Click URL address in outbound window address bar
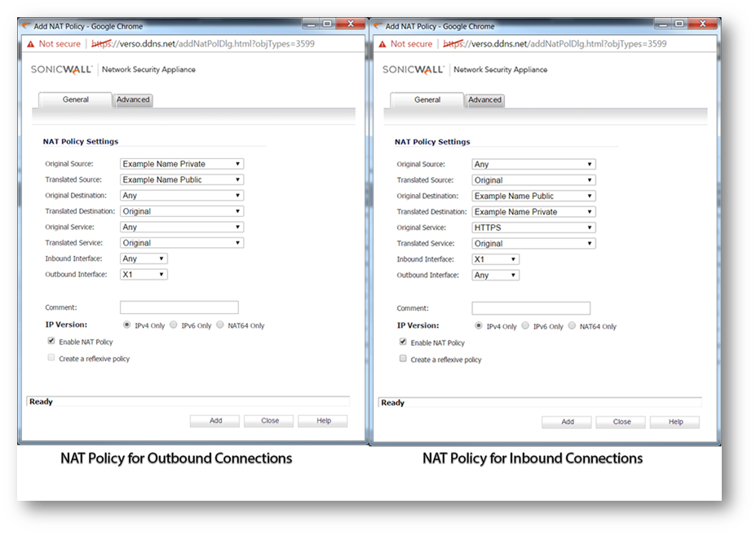756x535 pixels. (203, 44)
